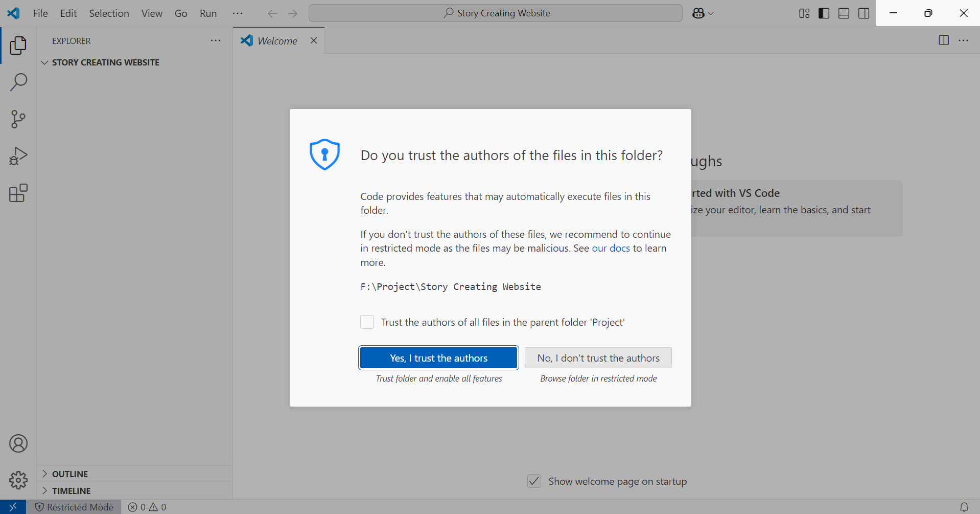This screenshot has width=980, height=514.
Task: Open notifications bell in status bar
Action: coord(964,507)
